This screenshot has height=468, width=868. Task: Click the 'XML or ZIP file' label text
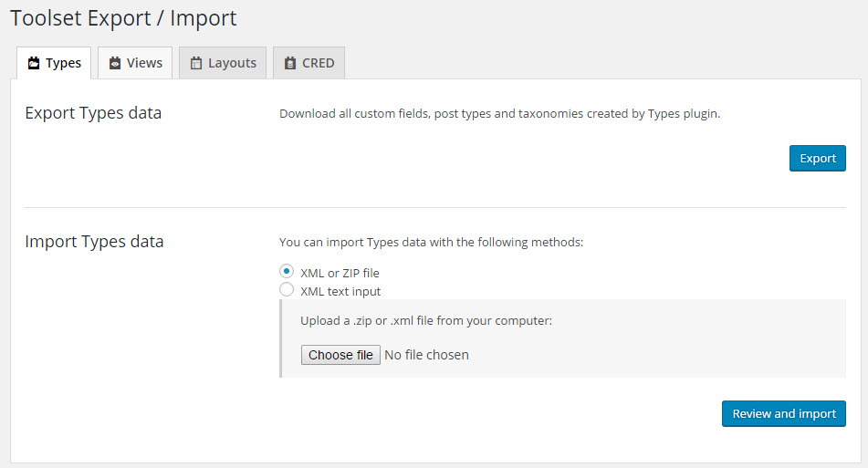click(x=340, y=274)
